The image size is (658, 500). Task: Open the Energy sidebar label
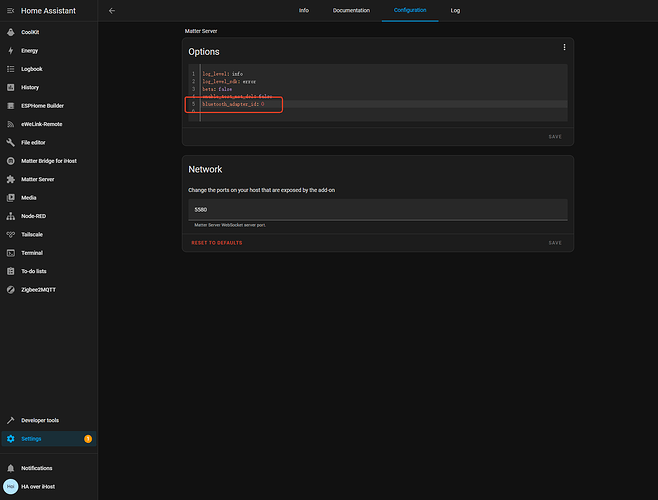coord(29,50)
